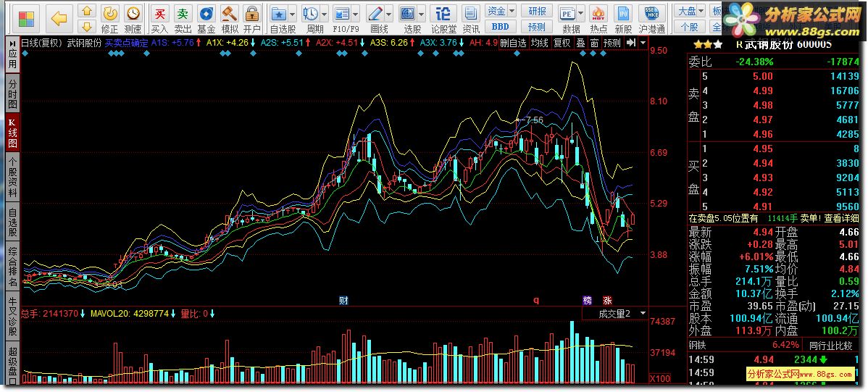Toggle 均线 moving averages on chart
The width and height of the screenshot is (868, 392).
pyautogui.click(x=540, y=43)
